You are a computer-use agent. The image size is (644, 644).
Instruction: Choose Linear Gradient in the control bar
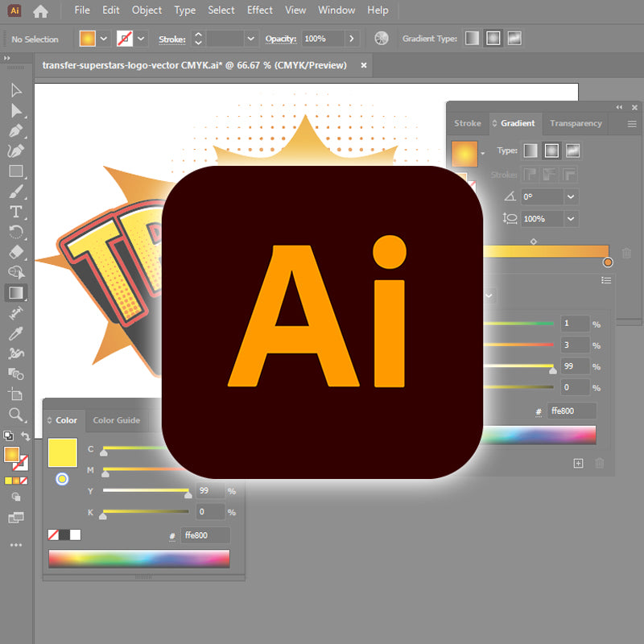[472, 39]
